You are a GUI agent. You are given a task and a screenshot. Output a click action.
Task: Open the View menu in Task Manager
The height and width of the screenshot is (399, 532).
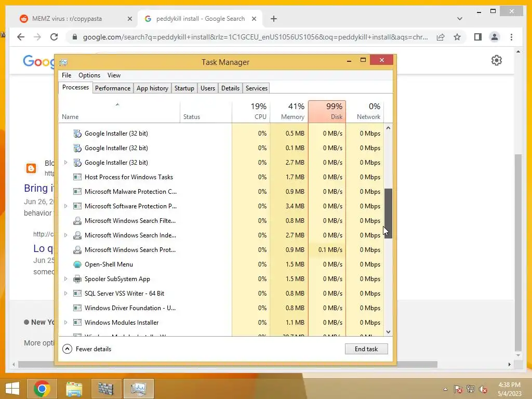[x=114, y=75]
